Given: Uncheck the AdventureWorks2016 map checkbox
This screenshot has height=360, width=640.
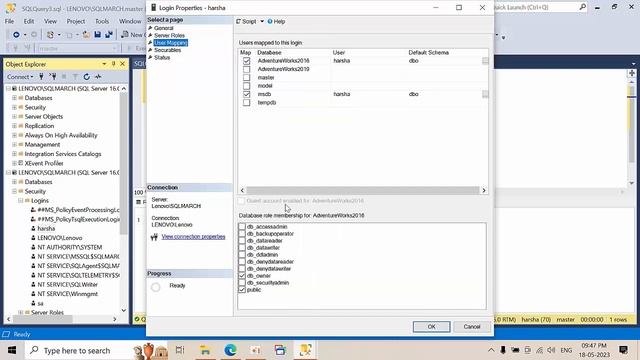Looking at the screenshot, I should tap(246, 61).
